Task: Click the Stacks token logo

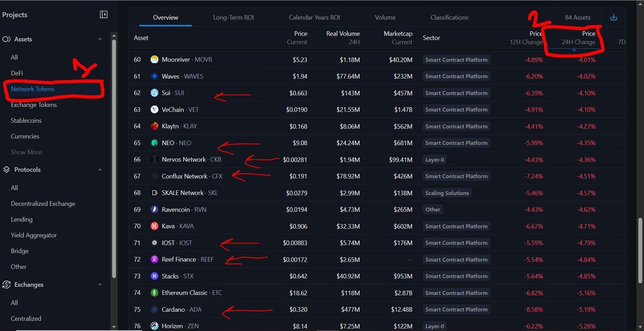Action: (x=155, y=276)
